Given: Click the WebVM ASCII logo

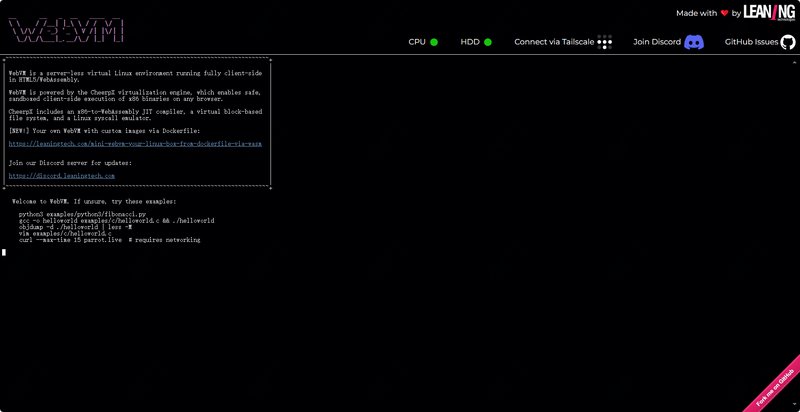Looking at the screenshot, I should click(66, 31).
